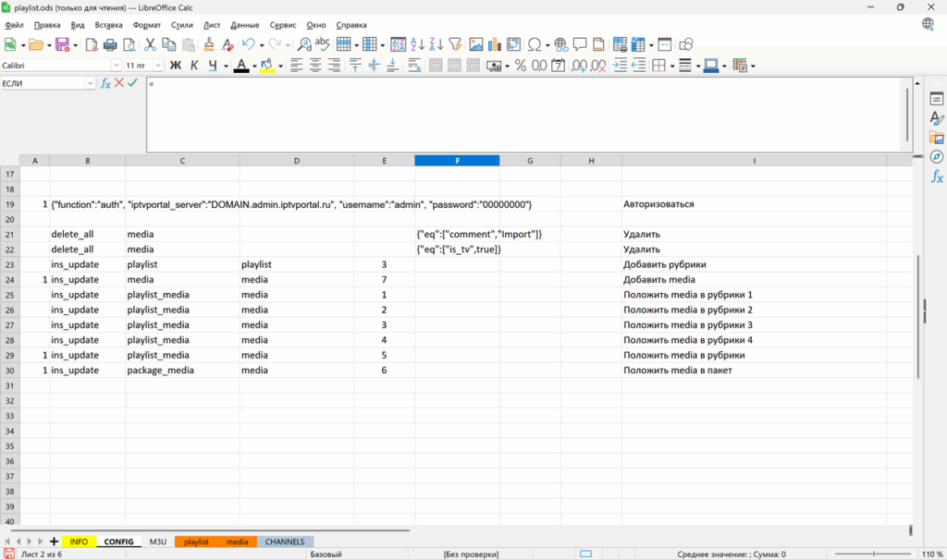Cancel formula entry with red X
Image resolution: width=947 pixels, height=560 pixels.
pos(119,83)
